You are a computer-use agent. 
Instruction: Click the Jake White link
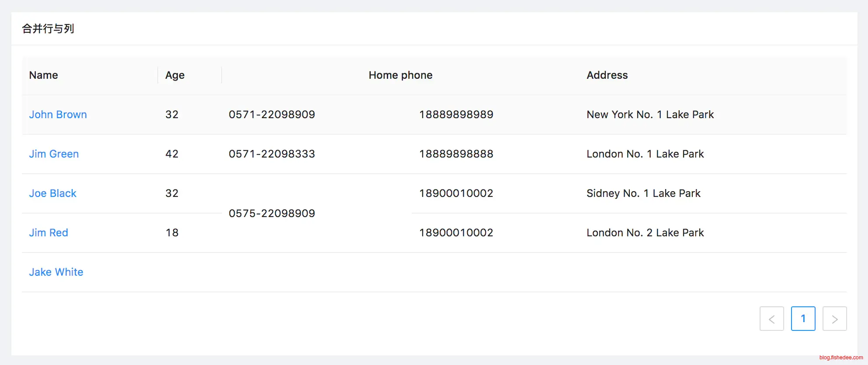pyautogui.click(x=56, y=272)
